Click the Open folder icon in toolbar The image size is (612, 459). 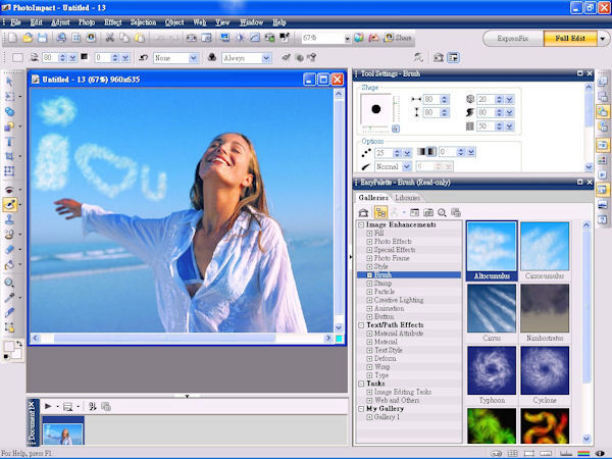click(x=27, y=38)
